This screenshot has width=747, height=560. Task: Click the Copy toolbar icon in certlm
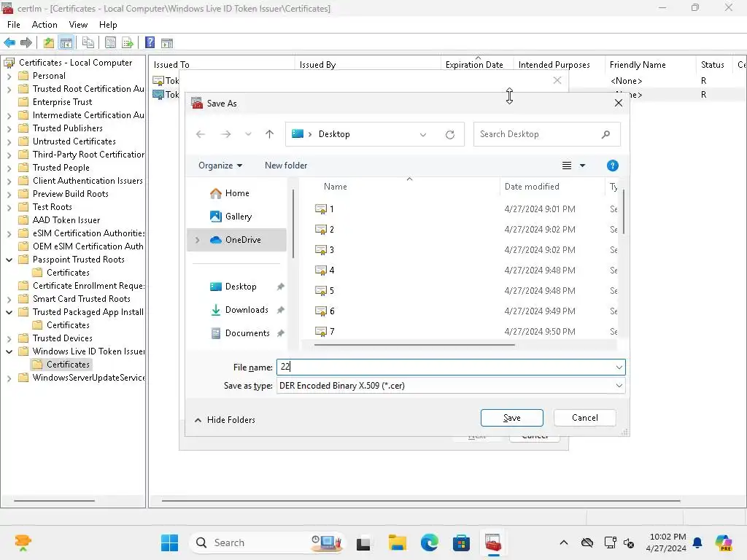tap(88, 43)
